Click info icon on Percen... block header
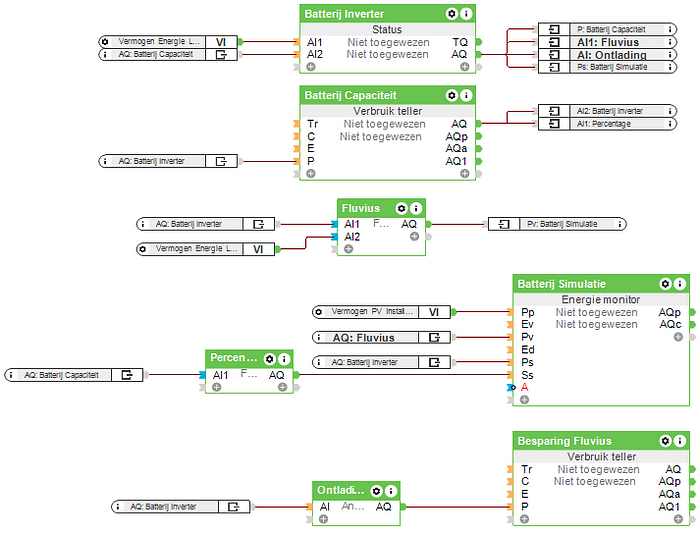The height and width of the screenshot is (533, 700). (x=284, y=358)
